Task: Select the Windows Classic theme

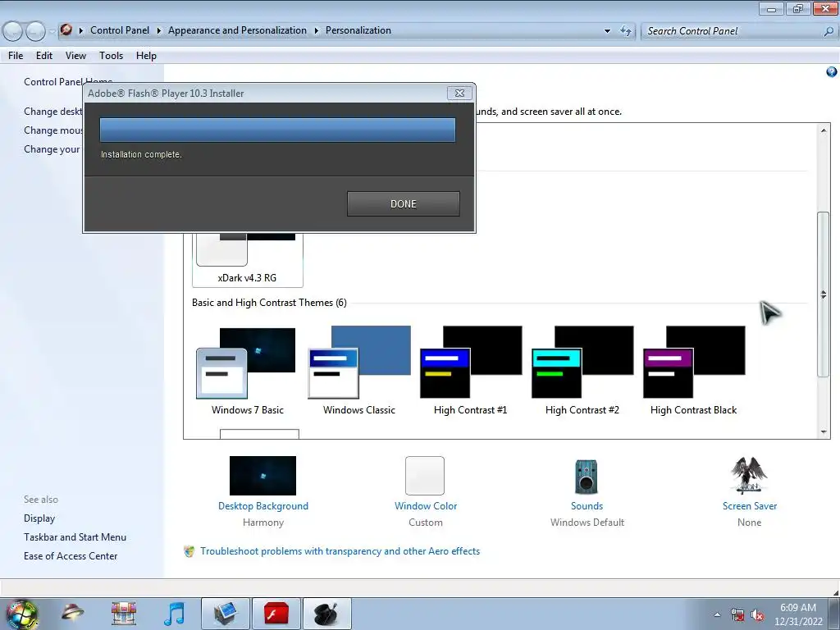Action: click(359, 371)
